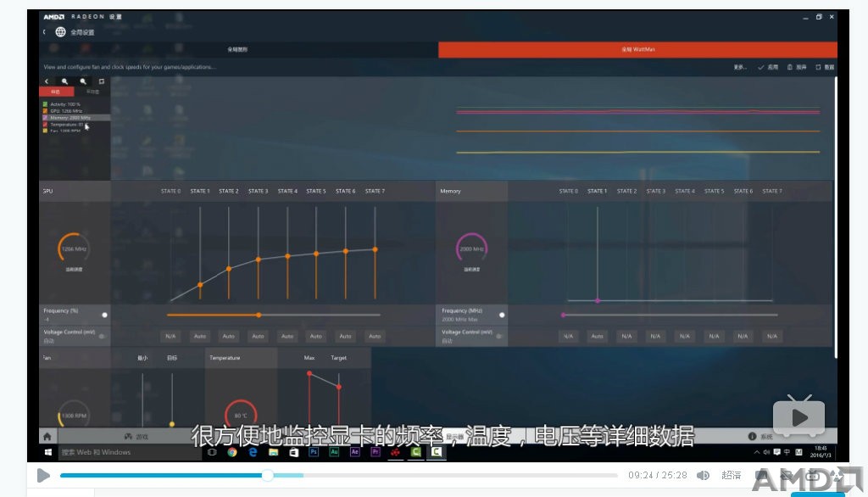Toggle the Temperature graph checkbox
Image resolution: width=868 pixels, height=497 pixels.
coord(45,124)
